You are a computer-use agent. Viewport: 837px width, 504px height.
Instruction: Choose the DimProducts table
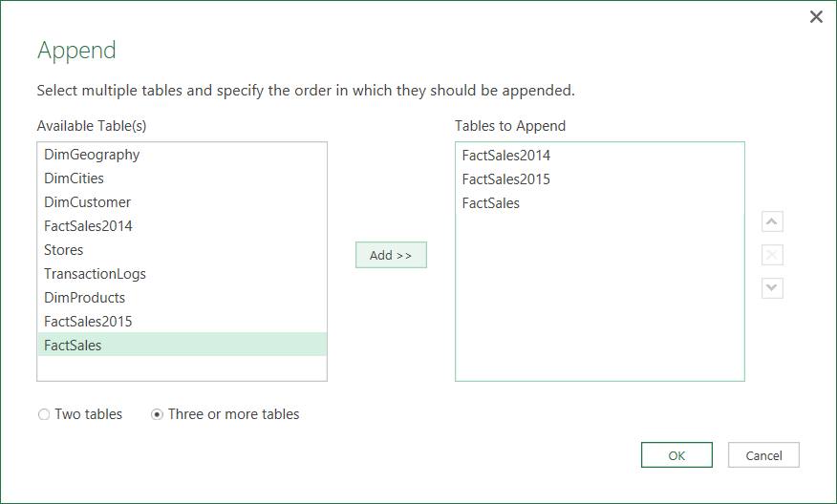point(85,298)
